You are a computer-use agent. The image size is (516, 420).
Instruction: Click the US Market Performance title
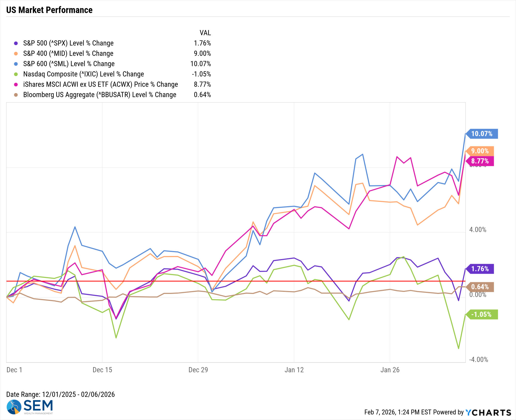49,10
